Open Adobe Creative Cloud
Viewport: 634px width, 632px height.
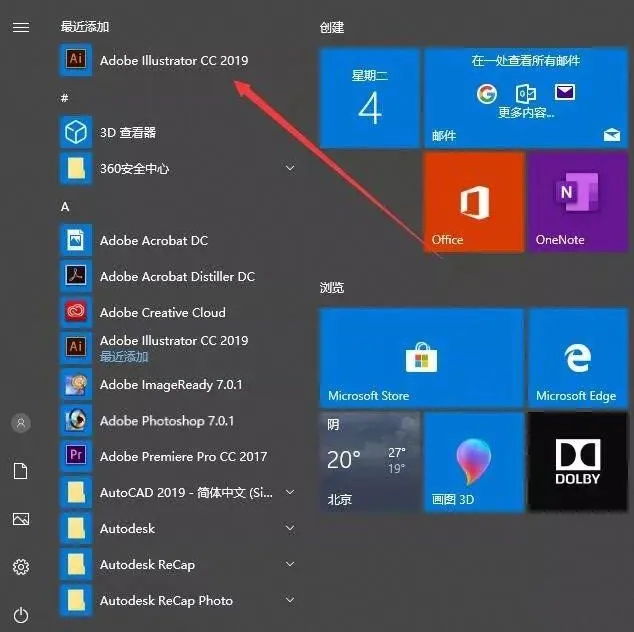point(178,312)
